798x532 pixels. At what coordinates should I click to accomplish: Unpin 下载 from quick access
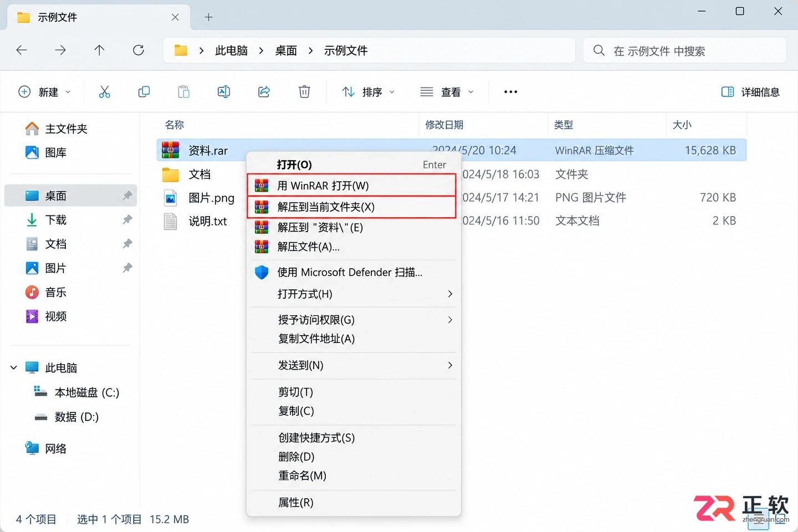[x=127, y=220]
